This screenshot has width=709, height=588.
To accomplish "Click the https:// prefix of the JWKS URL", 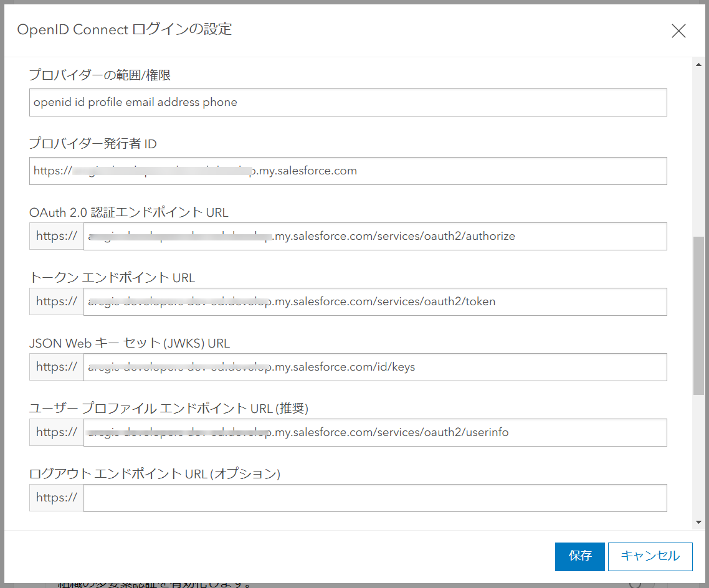I will [56, 367].
